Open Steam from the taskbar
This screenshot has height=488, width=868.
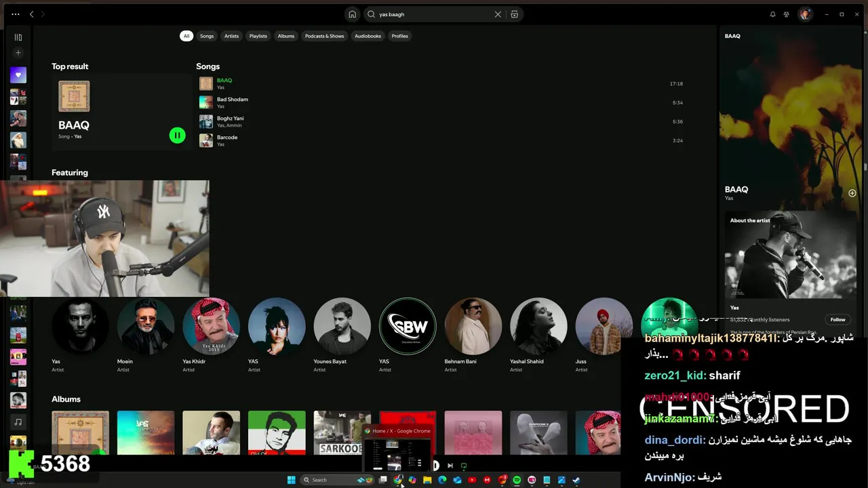pyautogui.click(x=576, y=480)
